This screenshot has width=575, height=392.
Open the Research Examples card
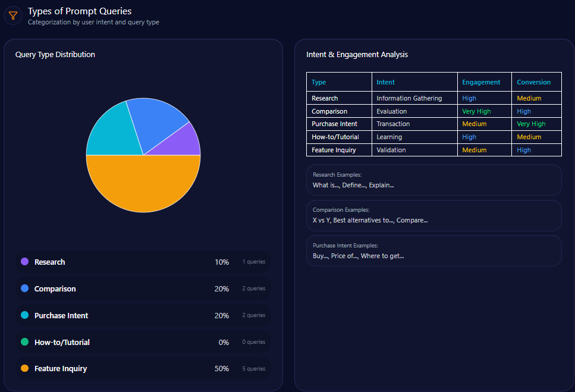[433, 180]
